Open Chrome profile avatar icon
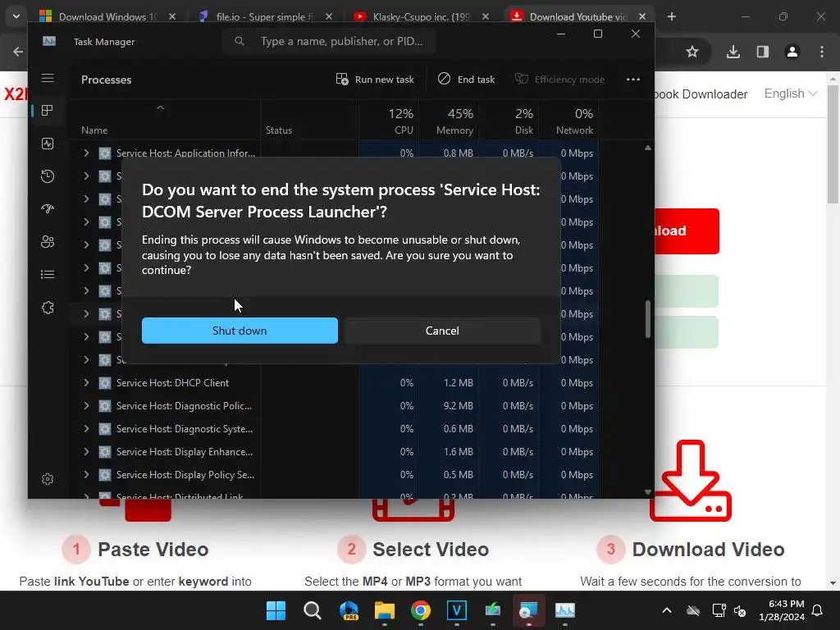This screenshot has height=630, width=840. [792, 52]
